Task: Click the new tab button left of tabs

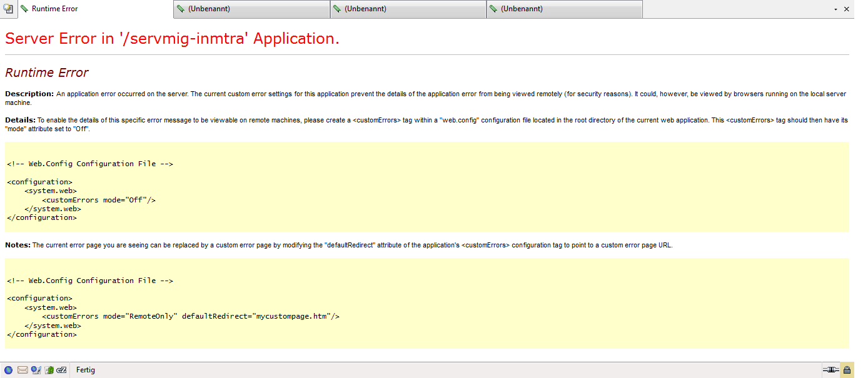Action: click(8, 9)
